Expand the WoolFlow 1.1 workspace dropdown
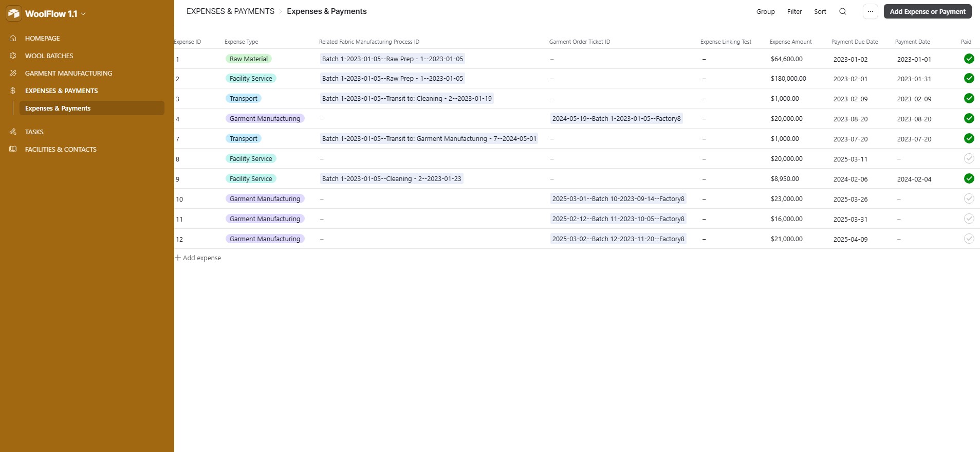Image resolution: width=980 pixels, height=452 pixels. tap(83, 14)
